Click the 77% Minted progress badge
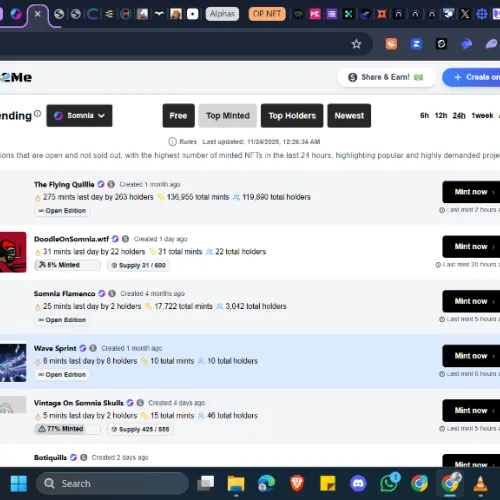The width and height of the screenshot is (500, 500). click(x=67, y=429)
